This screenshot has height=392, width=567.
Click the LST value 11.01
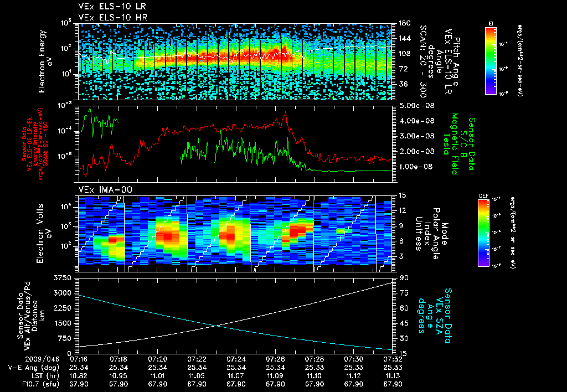click(x=157, y=376)
